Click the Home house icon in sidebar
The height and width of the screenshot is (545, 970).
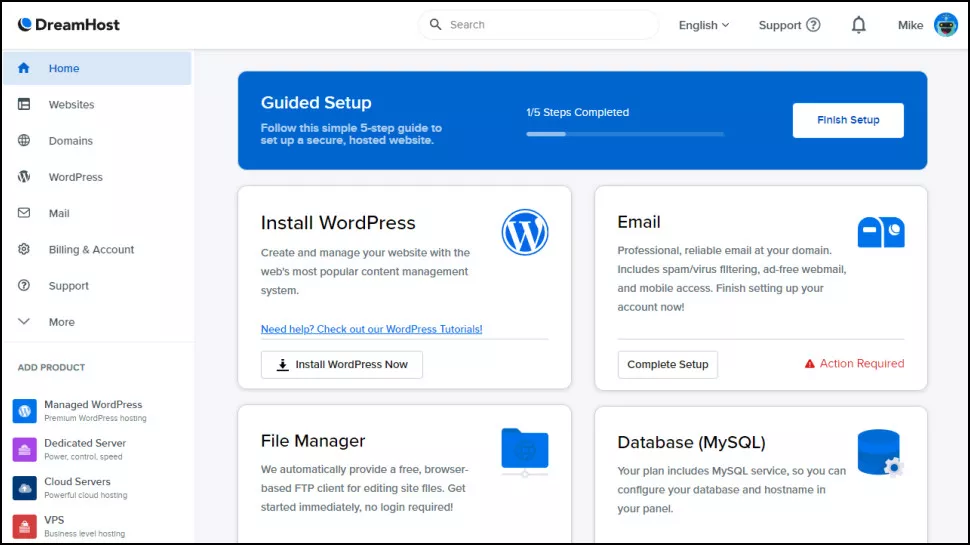(24, 68)
